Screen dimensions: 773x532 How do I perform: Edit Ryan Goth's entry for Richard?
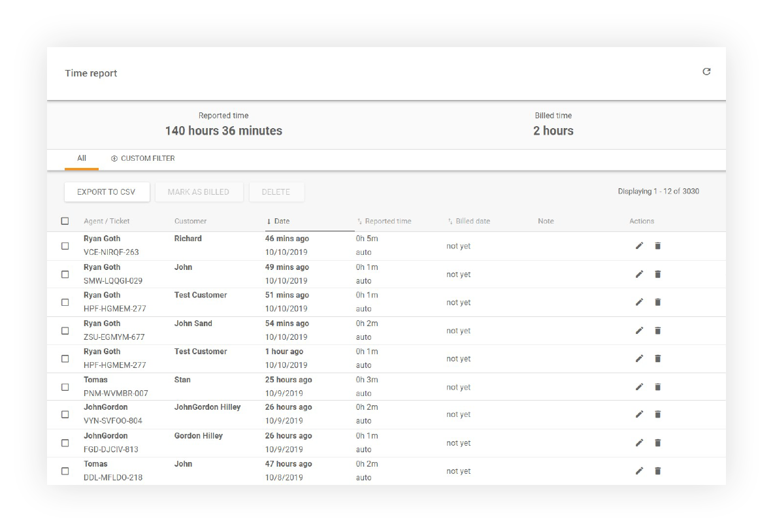639,245
